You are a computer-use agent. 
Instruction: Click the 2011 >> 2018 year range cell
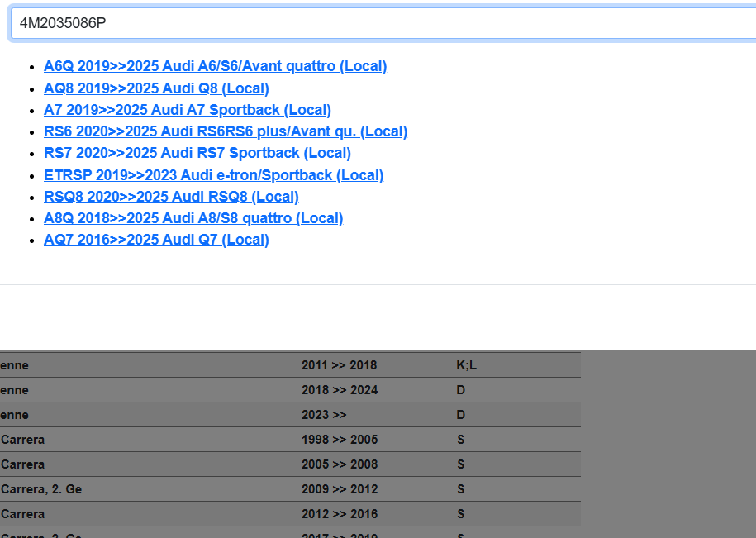tap(339, 365)
